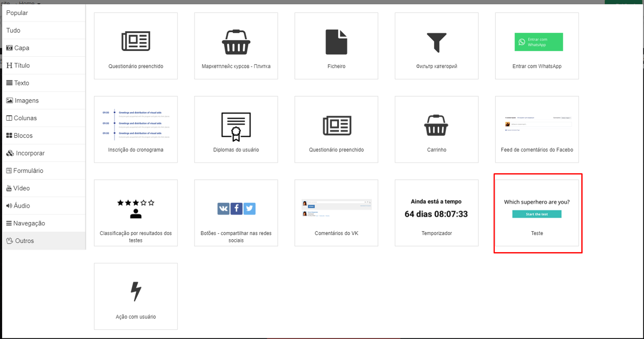Select the Фильтр категорий funnel icon
Viewport: 644px width, 339px height.
click(436, 42)
